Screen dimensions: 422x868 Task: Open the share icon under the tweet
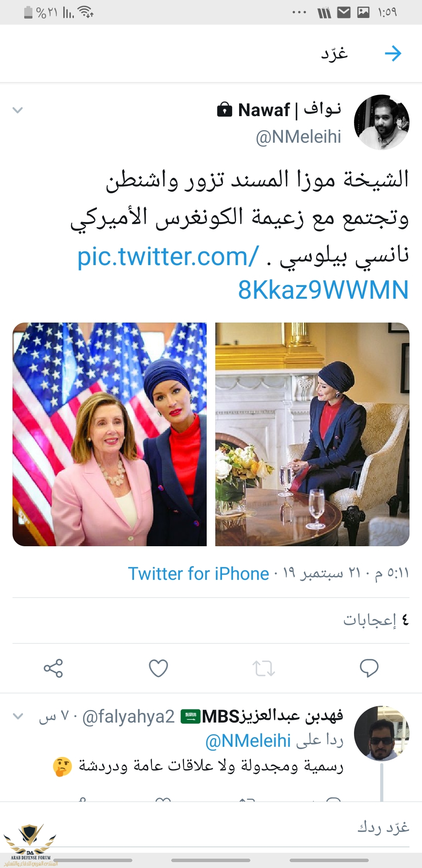[x=53, y=668]
